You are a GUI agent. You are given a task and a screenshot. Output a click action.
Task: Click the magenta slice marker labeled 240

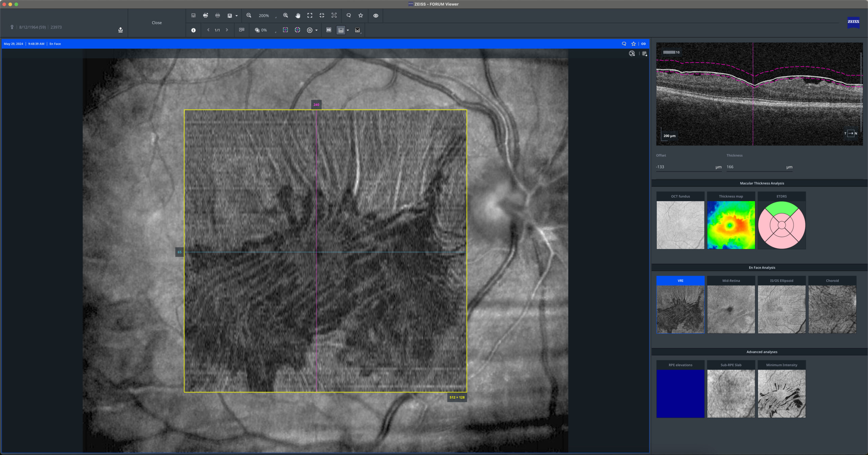tap(316, 105)
